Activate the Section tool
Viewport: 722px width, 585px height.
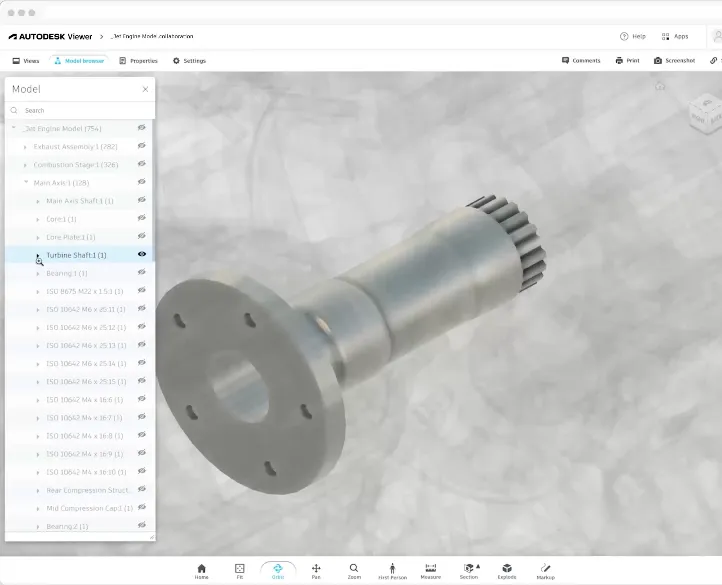pos(469,571)
